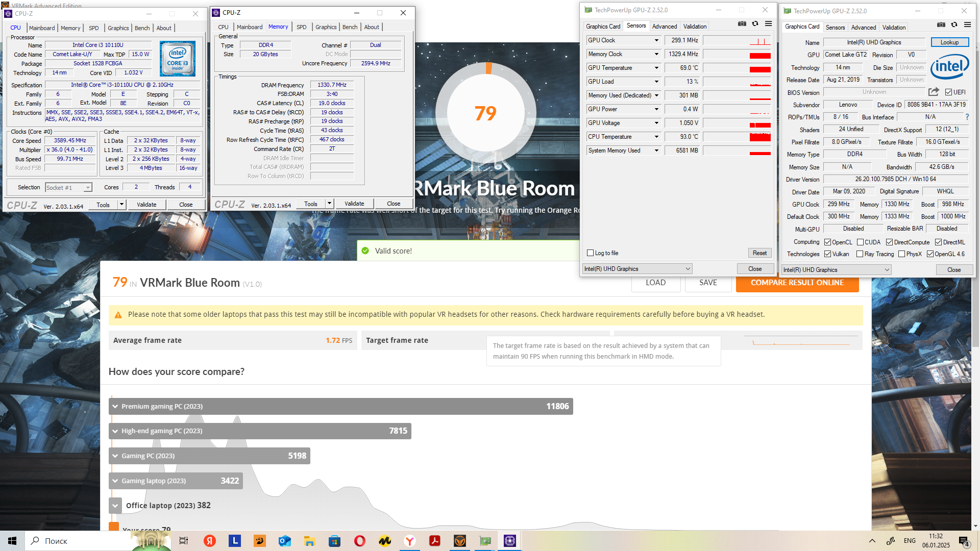This screenshot has width=980, height=551.
Task: Toggle Log to file checkbox
Action: point(591,253)
